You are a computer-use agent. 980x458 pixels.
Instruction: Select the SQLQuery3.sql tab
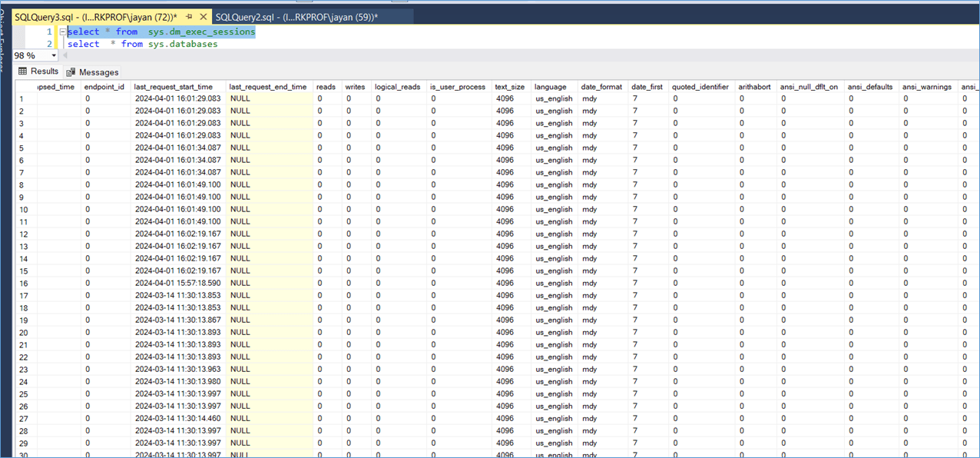(x=96, y=17)
